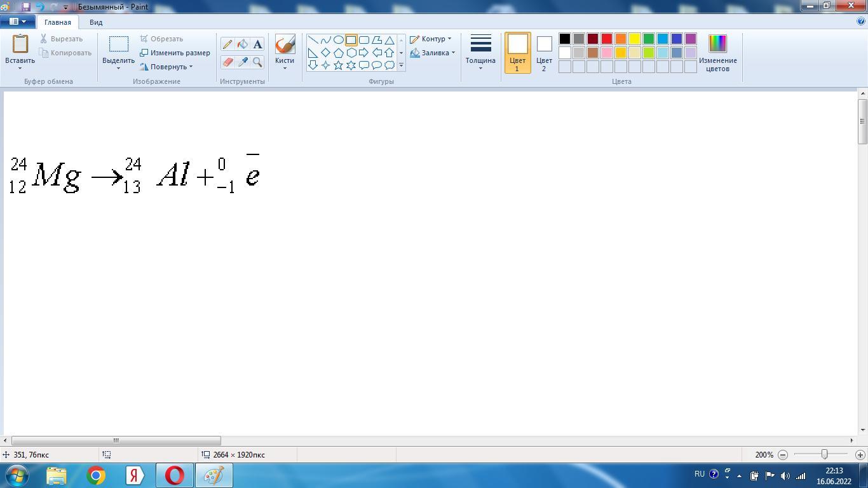Choose the Curve shape
Screen dimensions: 868x488
point(325,40)
